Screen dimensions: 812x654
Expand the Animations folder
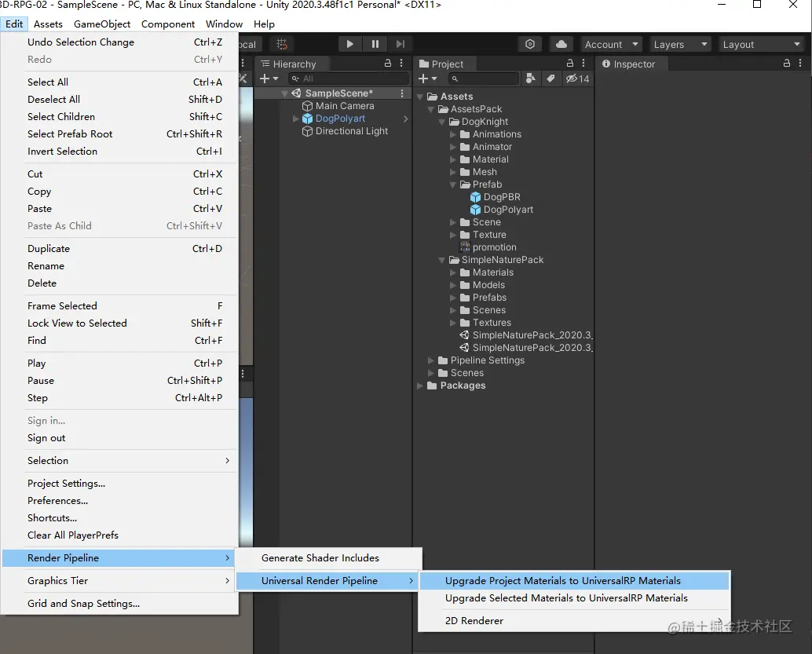point(453,134)
